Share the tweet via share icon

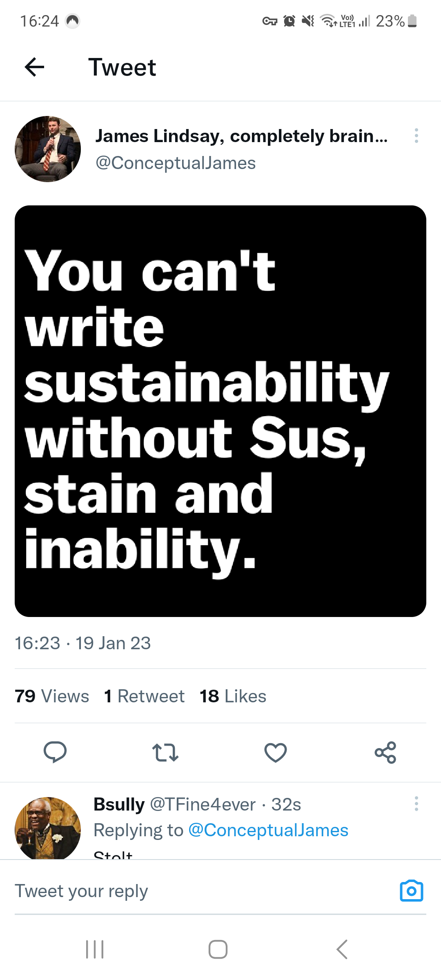[385, 752]
